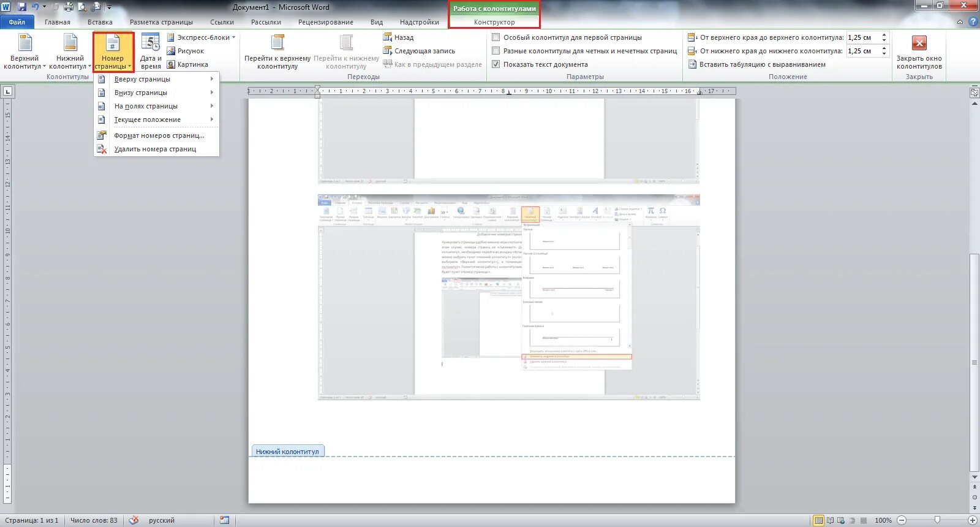Expand Внизу страницы submenu

156,93
